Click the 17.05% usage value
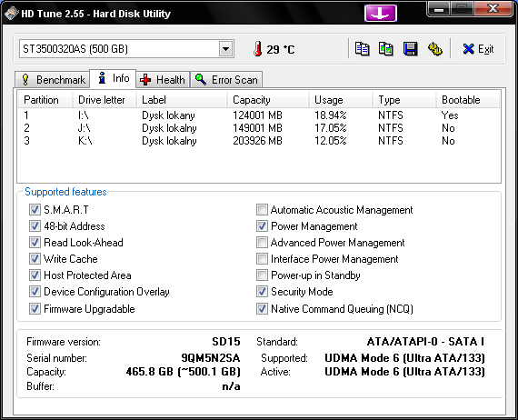The width and height of the screenshot is (518, 420). point(331,128)
